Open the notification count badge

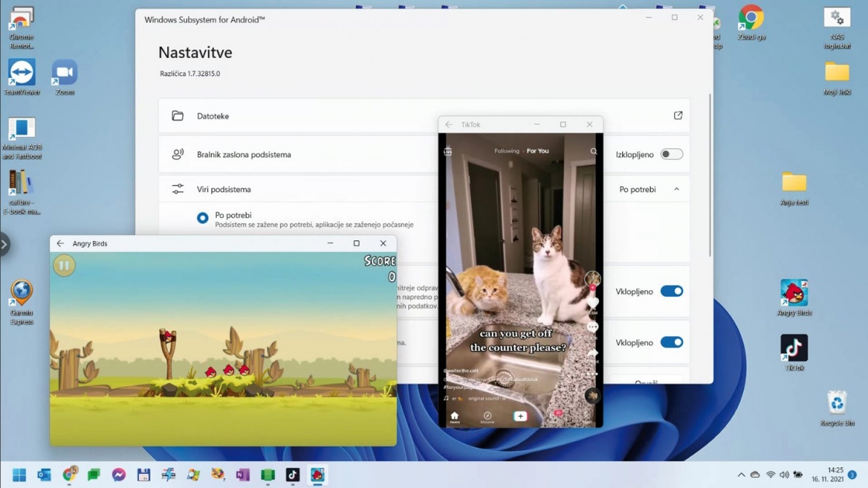[852, 475]
